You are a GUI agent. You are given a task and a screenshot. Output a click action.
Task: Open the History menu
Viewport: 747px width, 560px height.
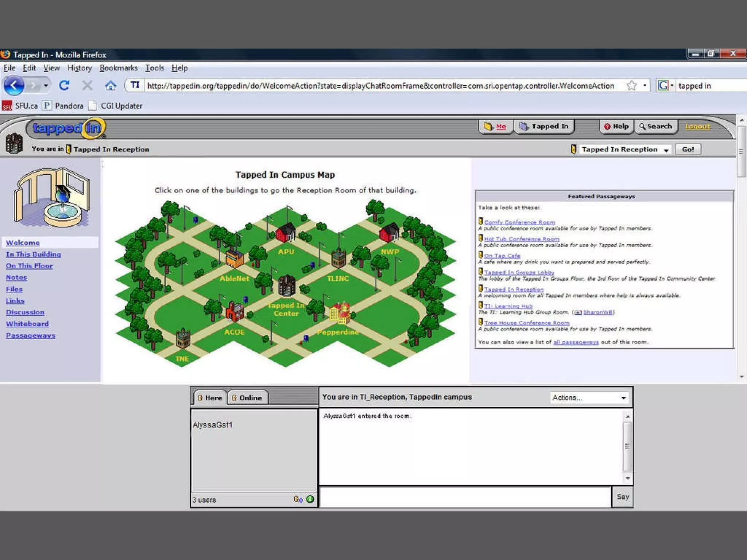[x=79, y=68]
